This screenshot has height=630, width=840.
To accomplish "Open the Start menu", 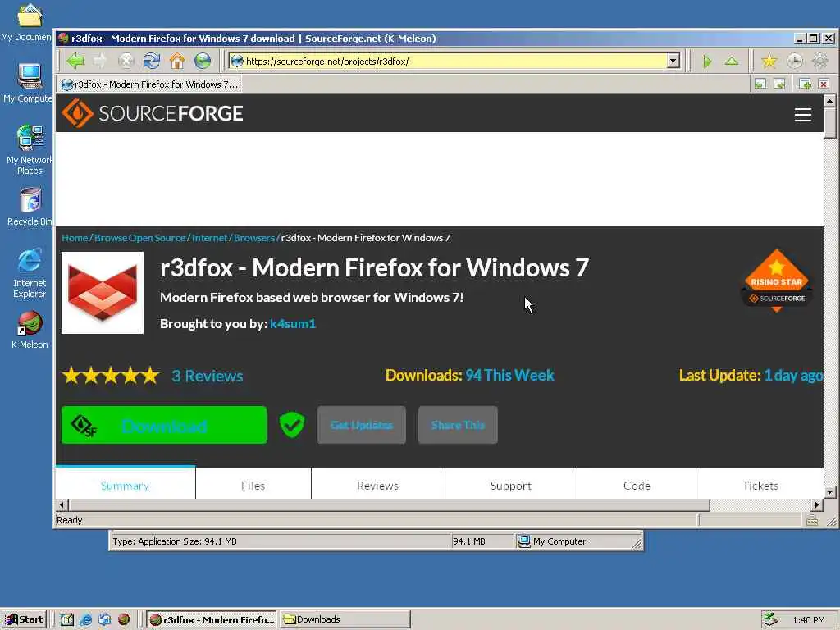I will (24, 619).
